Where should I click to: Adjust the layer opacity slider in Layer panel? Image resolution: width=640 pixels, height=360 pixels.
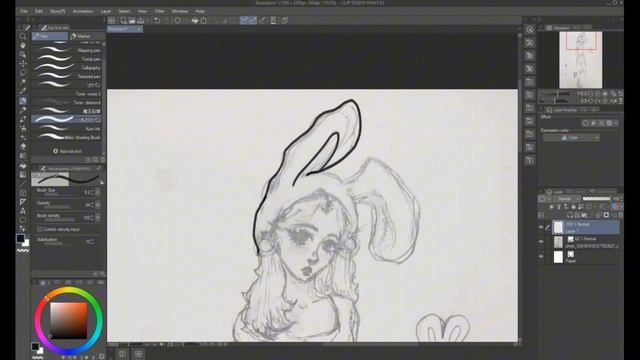[597, 199]
